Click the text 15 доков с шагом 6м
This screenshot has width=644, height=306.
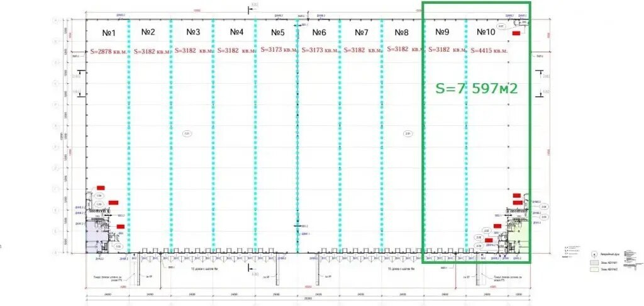point(402,269)
